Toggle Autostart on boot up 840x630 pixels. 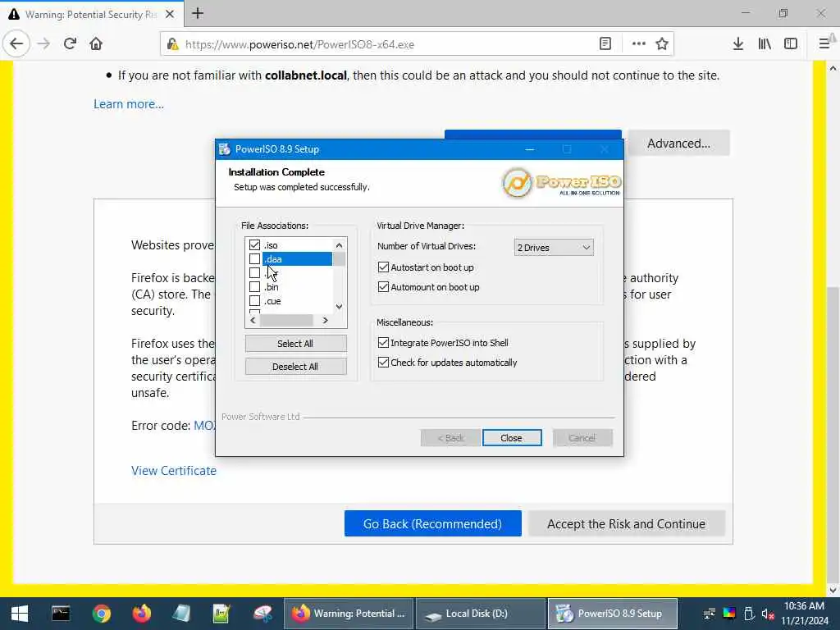pyautogui.click(x=383, y=267)
